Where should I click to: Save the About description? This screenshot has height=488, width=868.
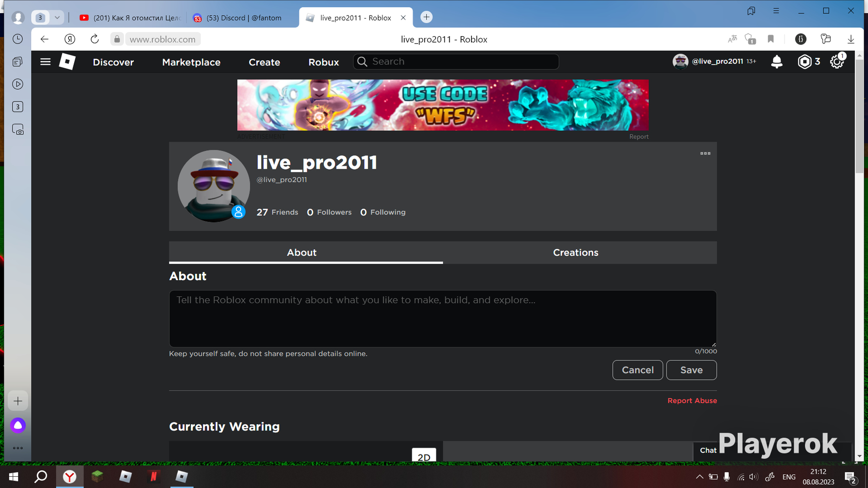(691, 370)
